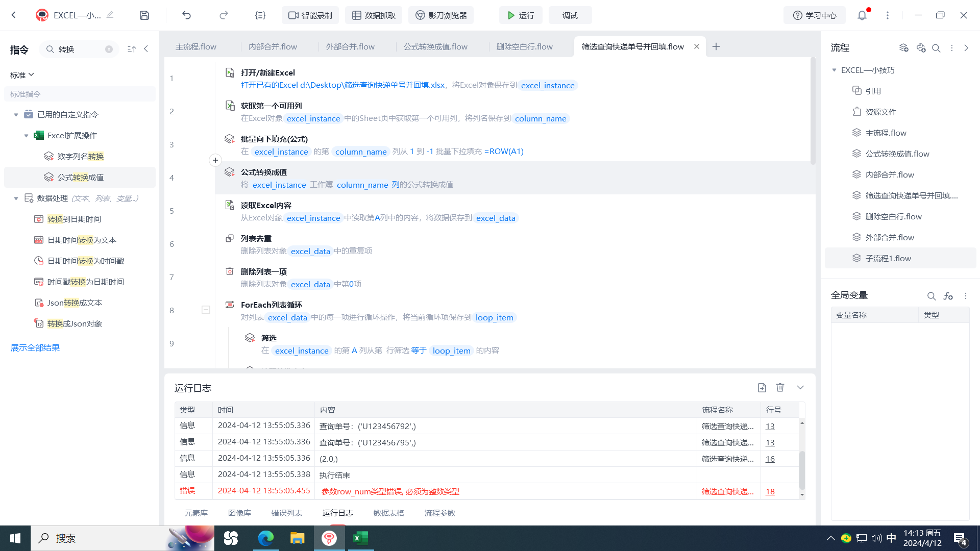Screen dimensions: 980x551
Task: Click 展示全部结果 link
Action: [35, 348]
